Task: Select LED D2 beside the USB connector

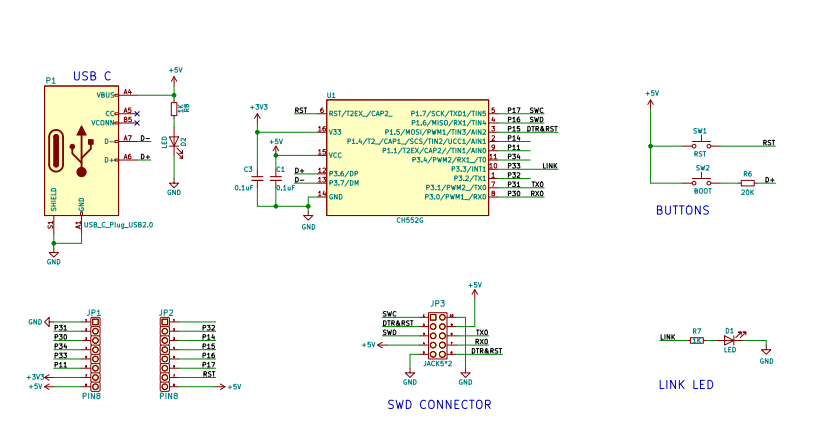Action: click(x=174, y=142)
